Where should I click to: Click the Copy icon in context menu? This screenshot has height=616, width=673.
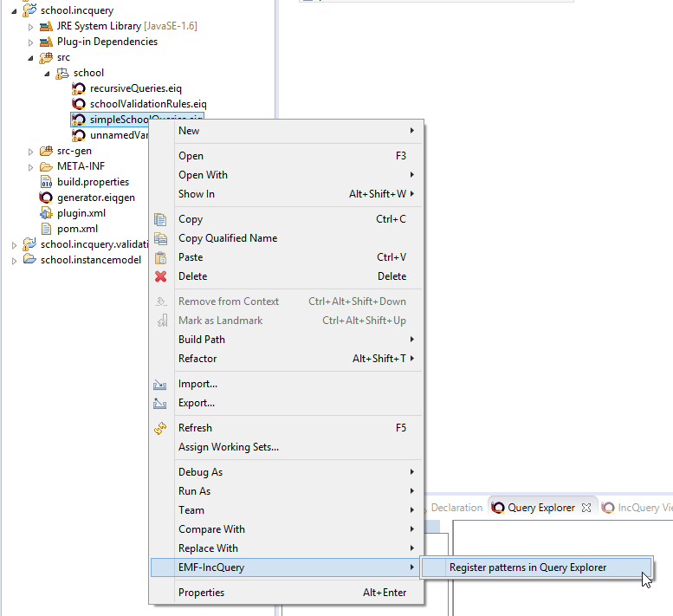[160, 219]
